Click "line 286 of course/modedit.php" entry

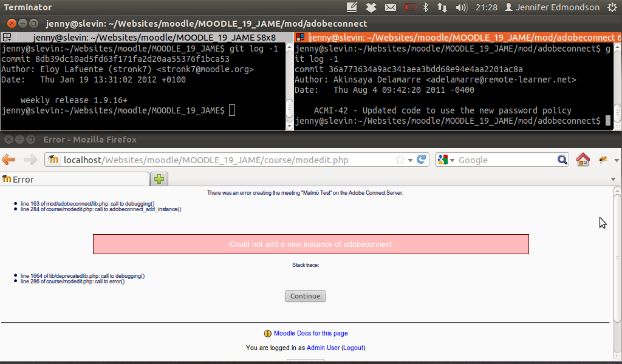[73, 281]
